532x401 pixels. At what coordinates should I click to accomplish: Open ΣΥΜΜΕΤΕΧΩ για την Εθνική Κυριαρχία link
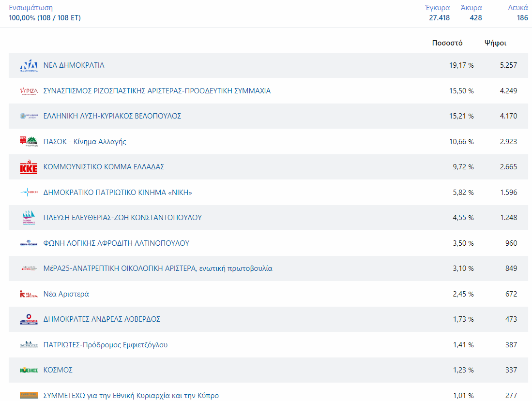pyautogui.click(x=131, y=396)
